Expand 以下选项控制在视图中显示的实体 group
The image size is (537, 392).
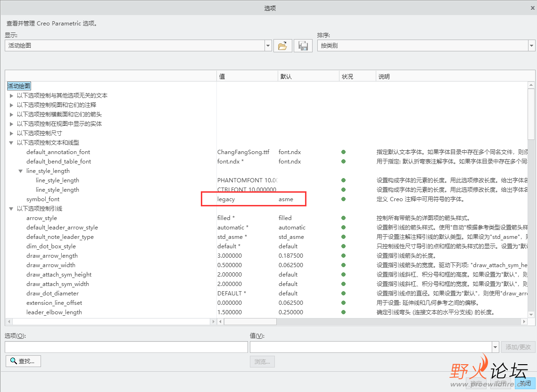tap(11, 124)
